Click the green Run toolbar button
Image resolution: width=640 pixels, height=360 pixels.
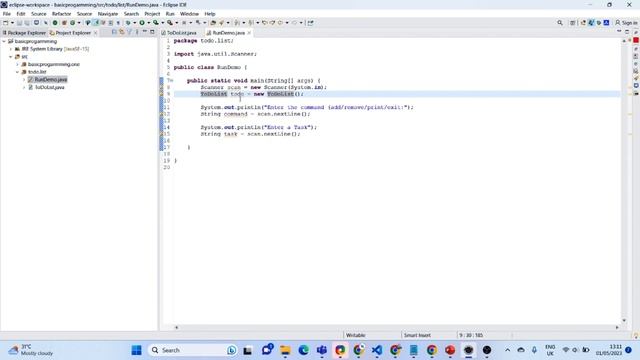point(142,23)
